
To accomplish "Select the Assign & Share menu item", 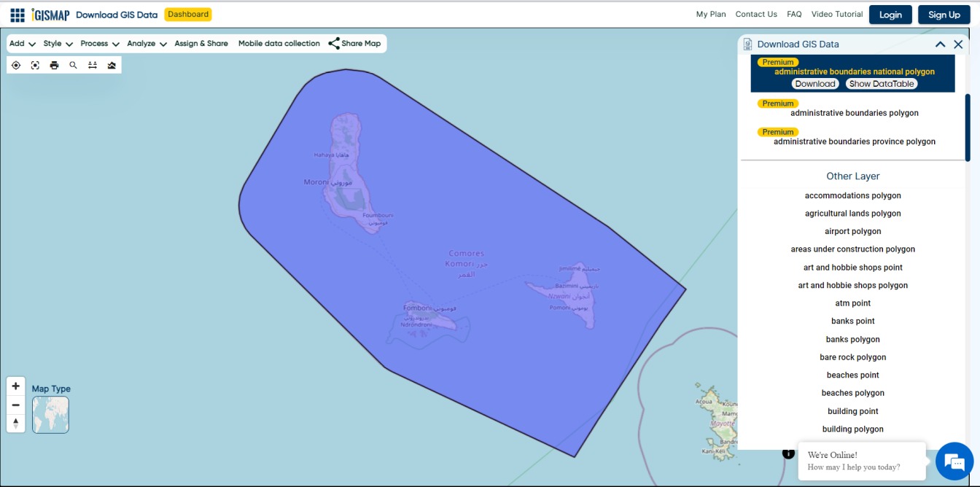I will pyautogui.click(x=203, y=43).
